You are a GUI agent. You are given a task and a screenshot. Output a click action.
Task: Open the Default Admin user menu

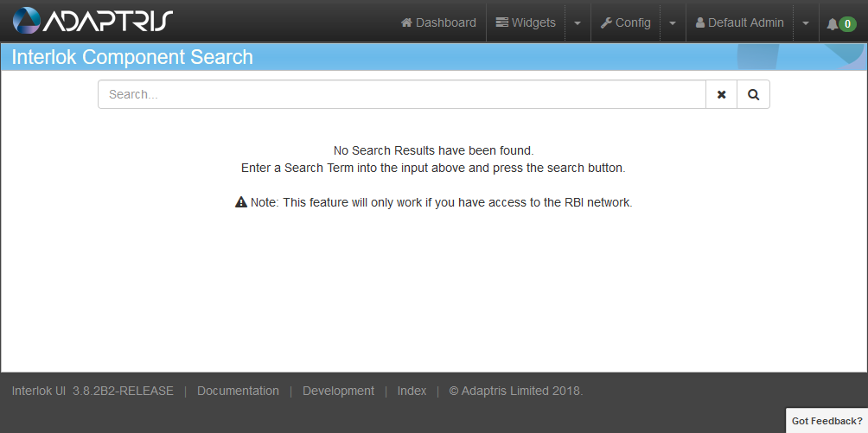[x=739, y=22]
